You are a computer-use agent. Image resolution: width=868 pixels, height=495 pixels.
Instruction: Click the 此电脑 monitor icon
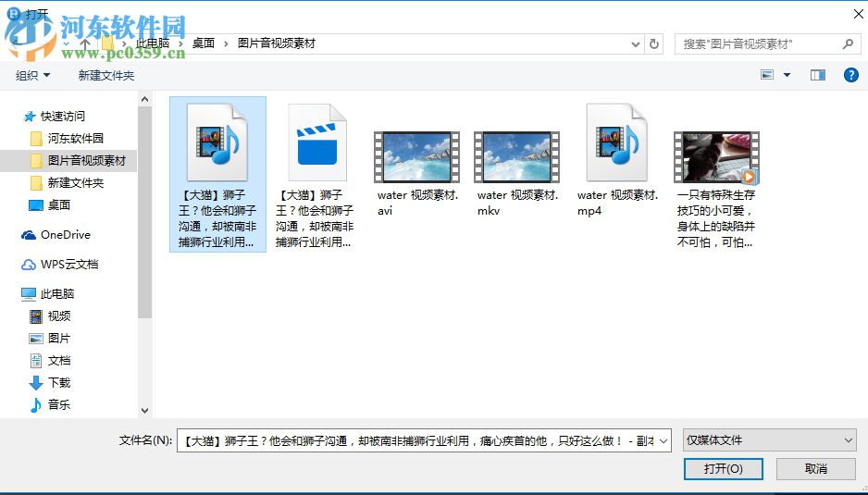(x=29, y=294)
